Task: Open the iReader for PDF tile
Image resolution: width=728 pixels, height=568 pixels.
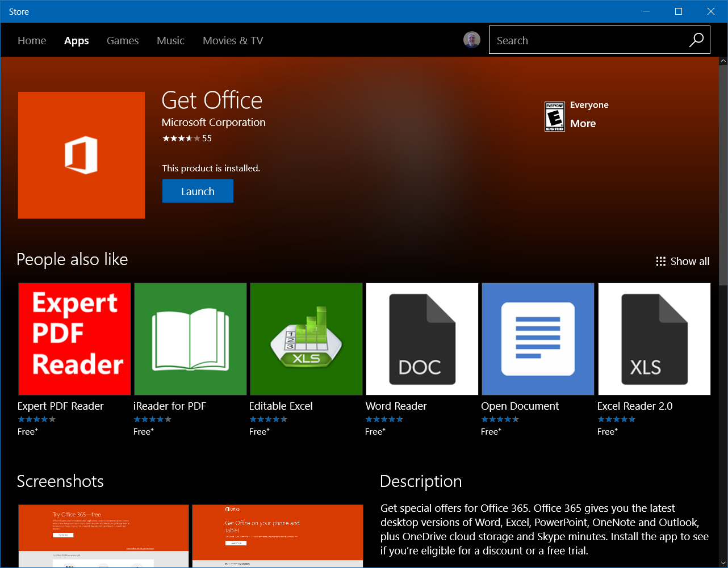Action: click(x=190, y=339)
